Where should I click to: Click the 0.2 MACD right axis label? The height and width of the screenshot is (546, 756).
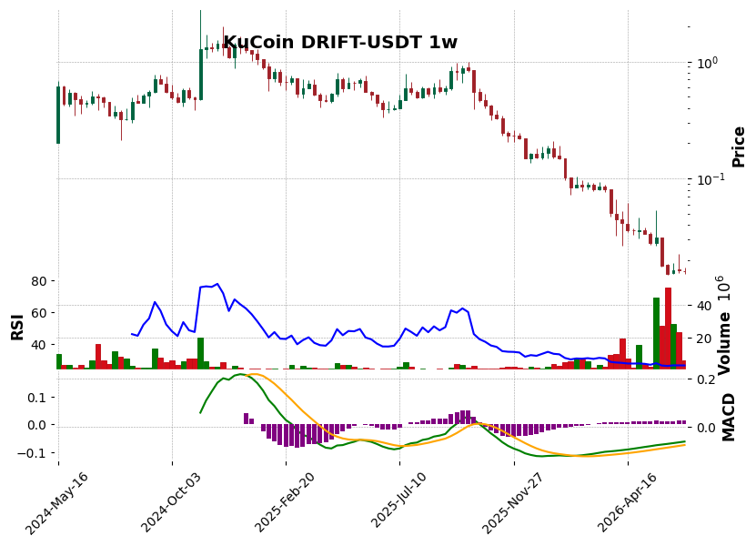pos(705,379)
